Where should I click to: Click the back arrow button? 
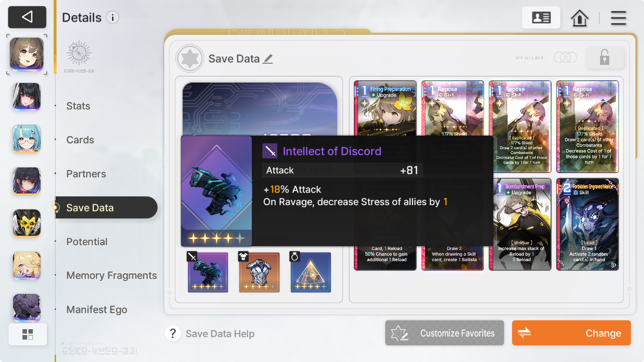[27, 17]
